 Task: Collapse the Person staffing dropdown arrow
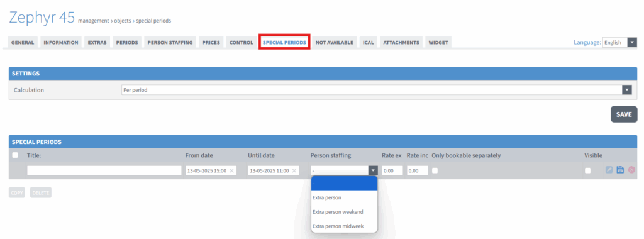point(373,171)
